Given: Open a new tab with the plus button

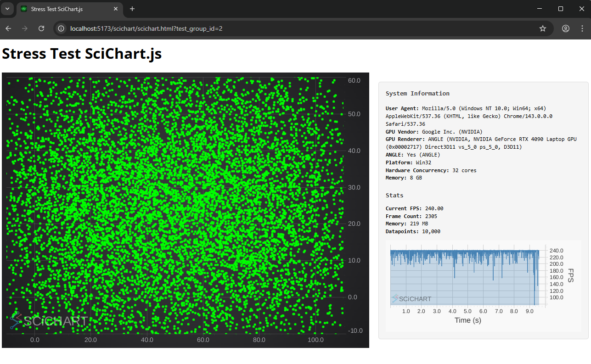Looking at the screenshot, I should point(132,9).
